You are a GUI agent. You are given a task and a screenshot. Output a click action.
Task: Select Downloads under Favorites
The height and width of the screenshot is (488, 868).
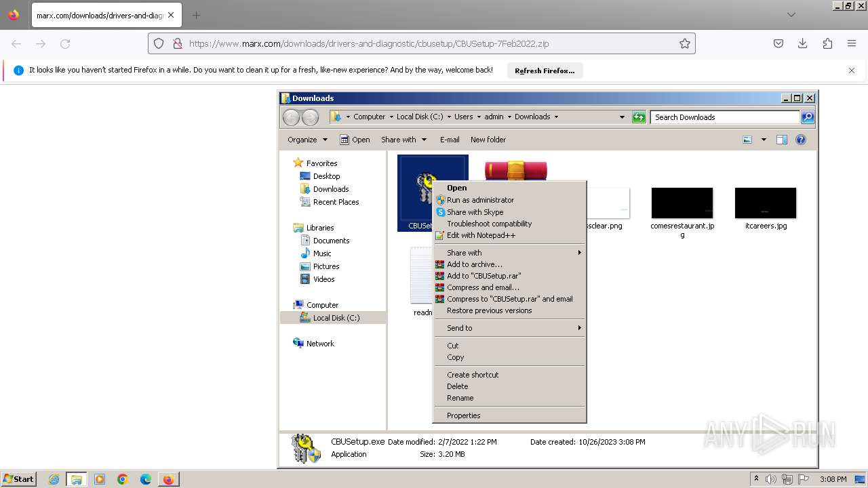click(324, 189)
